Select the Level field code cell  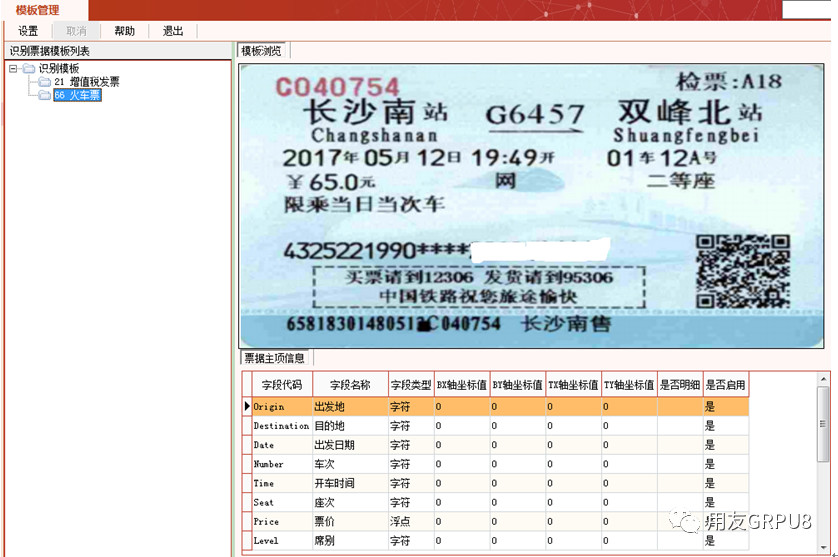pos(282,541)
